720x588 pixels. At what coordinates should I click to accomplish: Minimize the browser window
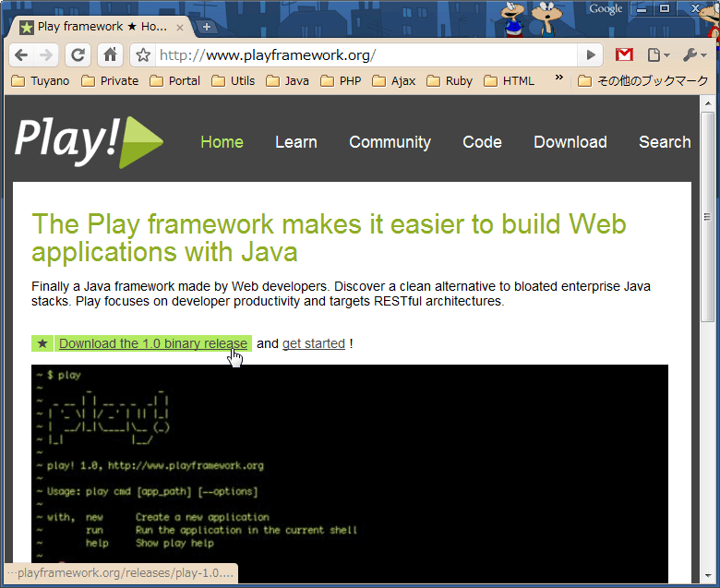click(x=642, y=8)
